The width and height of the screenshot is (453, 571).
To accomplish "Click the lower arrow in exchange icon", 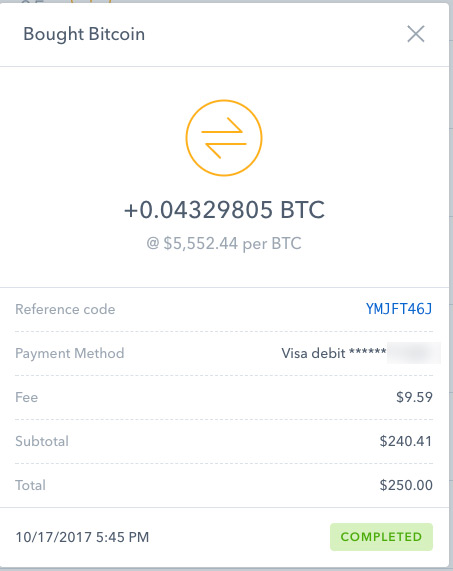I will [x=226, y=150].
